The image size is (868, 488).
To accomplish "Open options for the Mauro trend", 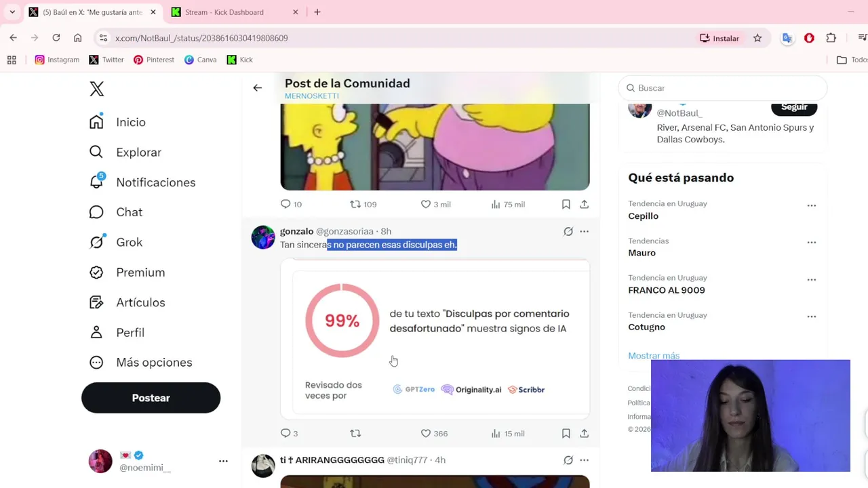I will click(x=811, y=242).
